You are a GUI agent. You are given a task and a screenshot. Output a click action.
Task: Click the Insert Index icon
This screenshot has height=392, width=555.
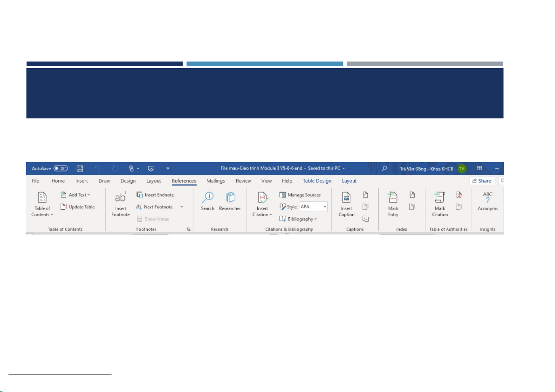(x=412, y=195)
